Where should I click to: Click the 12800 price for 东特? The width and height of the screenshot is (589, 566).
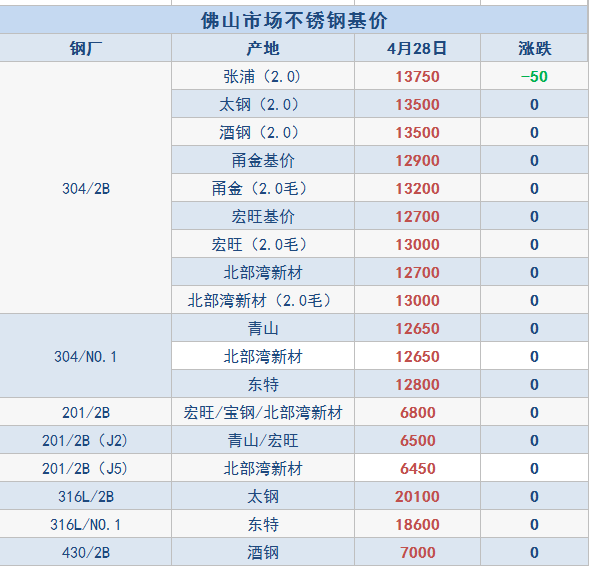pyautogui.click(x=417, y=385)
